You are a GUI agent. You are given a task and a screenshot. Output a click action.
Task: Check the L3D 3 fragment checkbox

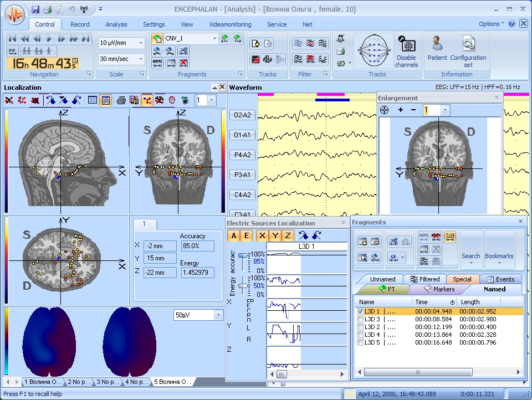tap(361, 319)
